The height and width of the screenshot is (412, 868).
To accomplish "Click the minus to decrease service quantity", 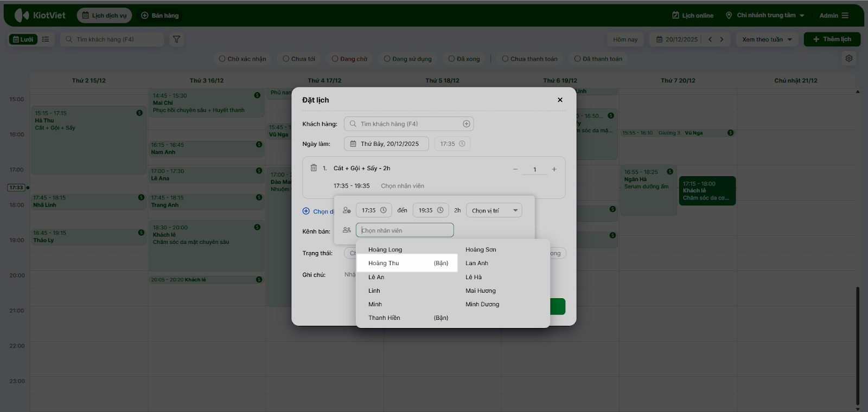I will pos(515,169).
